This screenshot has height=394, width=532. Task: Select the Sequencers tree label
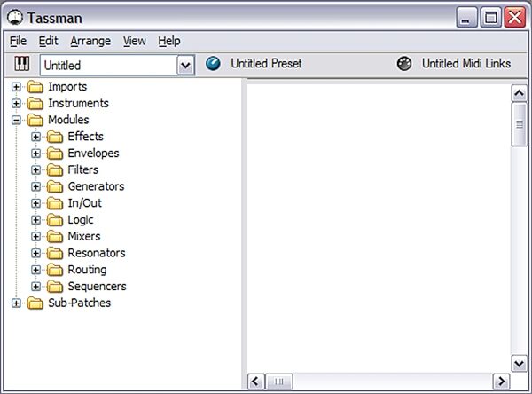pyautogui.click(x=97, y=287)
